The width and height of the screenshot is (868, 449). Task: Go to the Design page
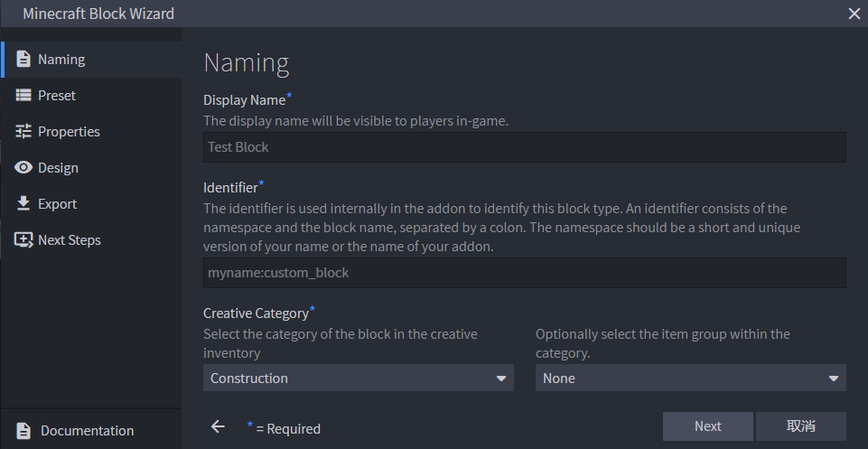[58, 168]
